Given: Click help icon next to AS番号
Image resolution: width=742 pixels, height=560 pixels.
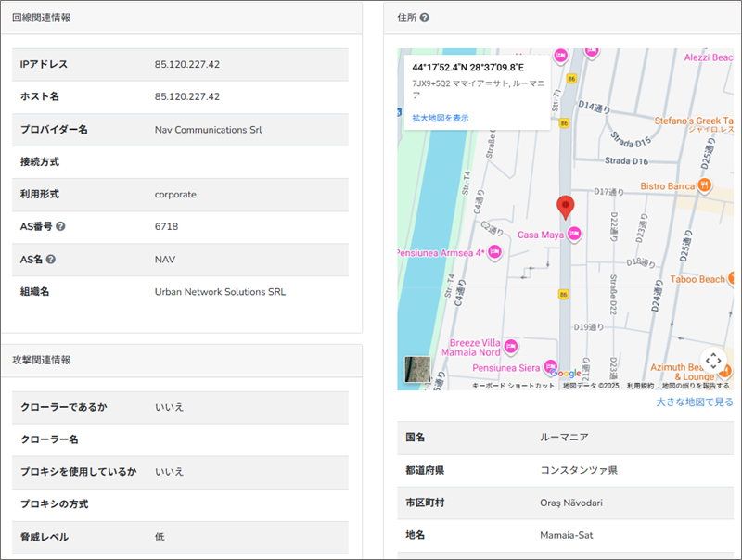Looking at the screenshot, I should click(60, 226).
